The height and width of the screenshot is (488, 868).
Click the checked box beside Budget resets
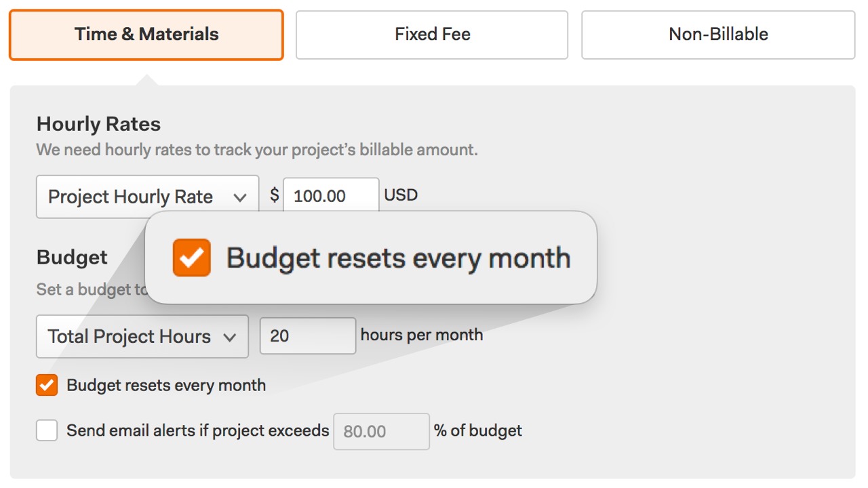[x=46, y=385]
